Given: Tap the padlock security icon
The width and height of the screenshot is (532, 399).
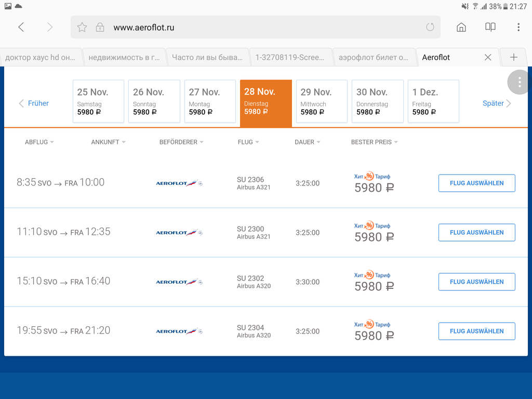Looking at the screenshot, I should [100, 27].
